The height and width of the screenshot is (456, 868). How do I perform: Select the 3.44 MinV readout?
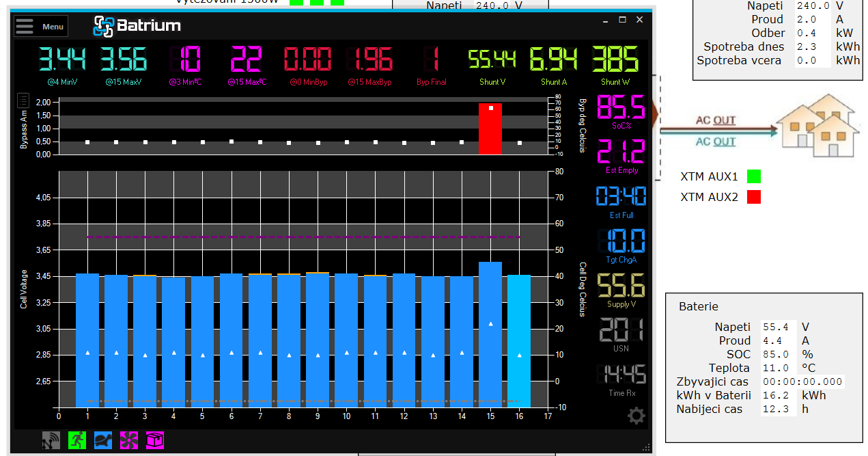(61, 59)
